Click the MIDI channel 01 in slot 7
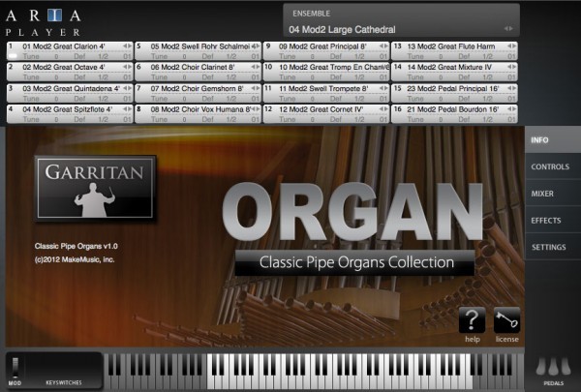 (x=256, y=99)
